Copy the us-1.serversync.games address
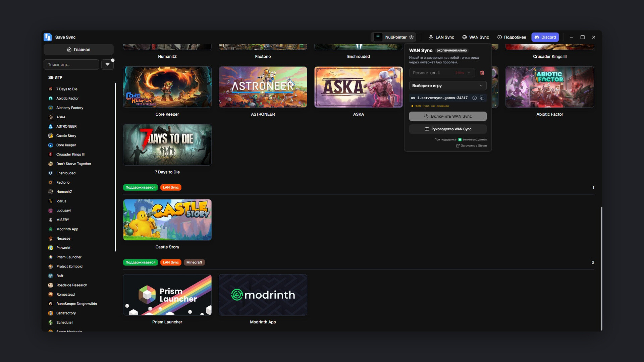Screen dimensions: 644x362 tap(482, 98)
